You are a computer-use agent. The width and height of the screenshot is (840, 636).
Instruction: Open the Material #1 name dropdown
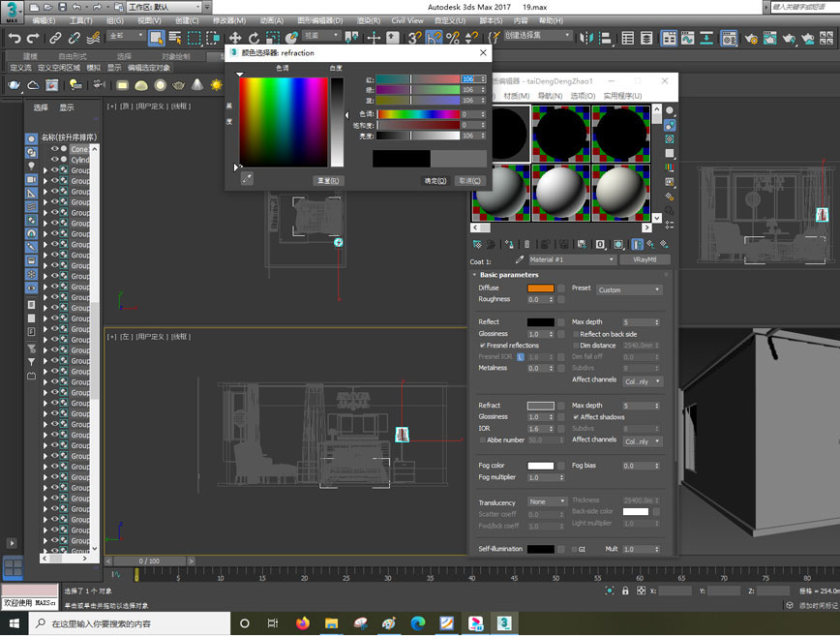[x=571, y=259]
